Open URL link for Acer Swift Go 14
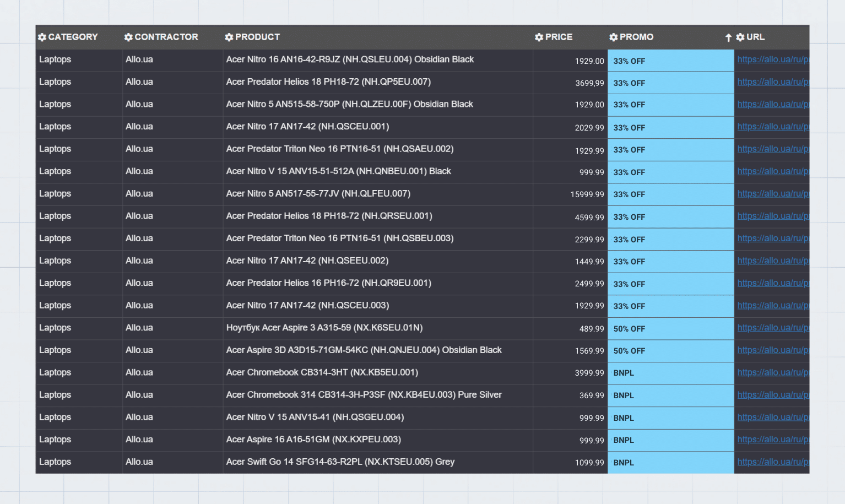Screen dimensions: 845x504 [x=772, y=462]
